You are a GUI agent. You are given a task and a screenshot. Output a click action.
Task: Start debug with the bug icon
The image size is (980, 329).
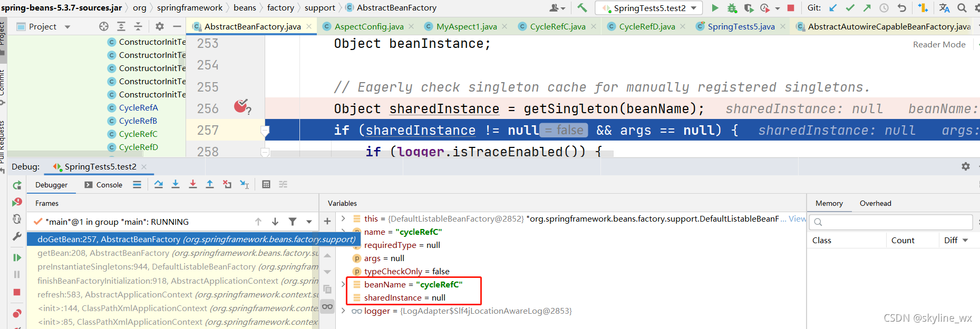point(732,8)
